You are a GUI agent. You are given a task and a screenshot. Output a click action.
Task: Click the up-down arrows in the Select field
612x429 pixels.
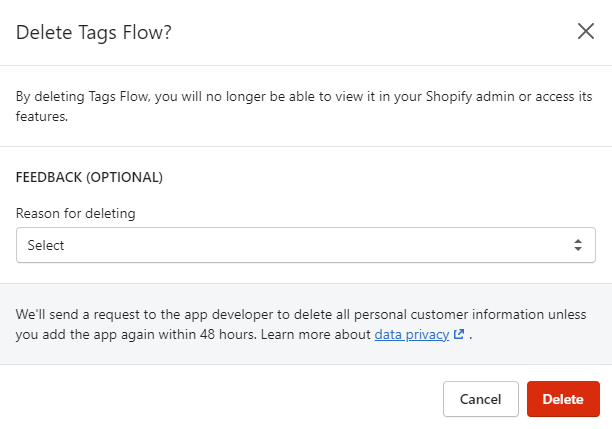(x=577, y=245)
